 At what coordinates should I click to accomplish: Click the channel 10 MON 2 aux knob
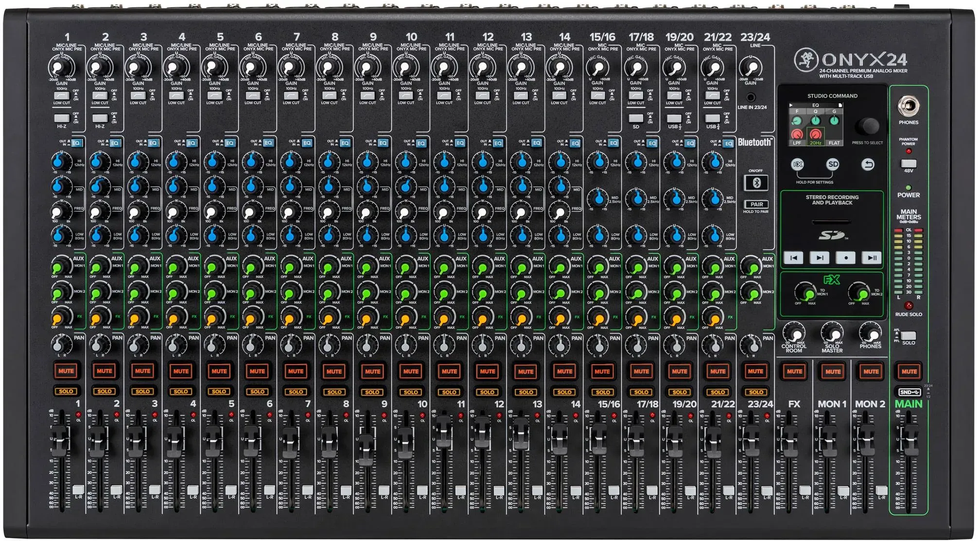pyautogui.click(x=406, y=293)
